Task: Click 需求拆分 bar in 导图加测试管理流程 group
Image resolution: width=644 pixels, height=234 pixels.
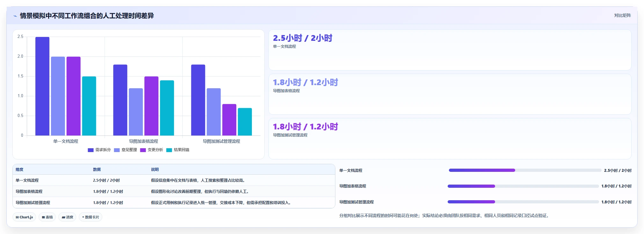Action: (x=198, y=100)
